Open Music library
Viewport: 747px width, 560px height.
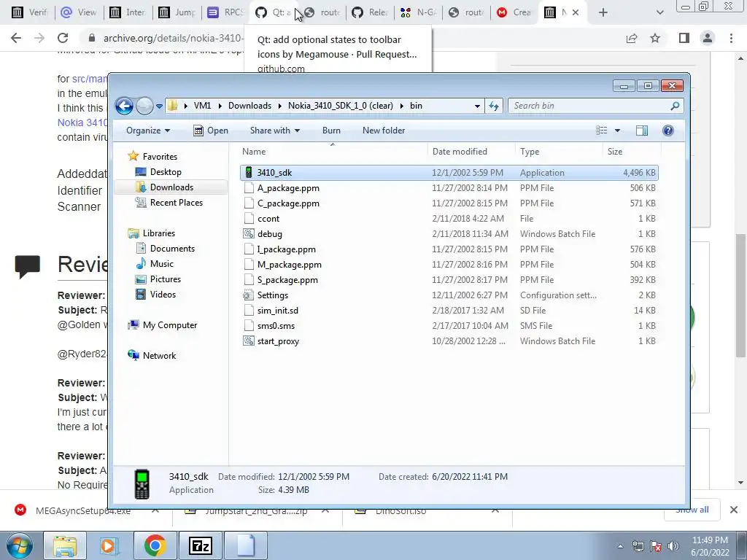pos(161,263)
